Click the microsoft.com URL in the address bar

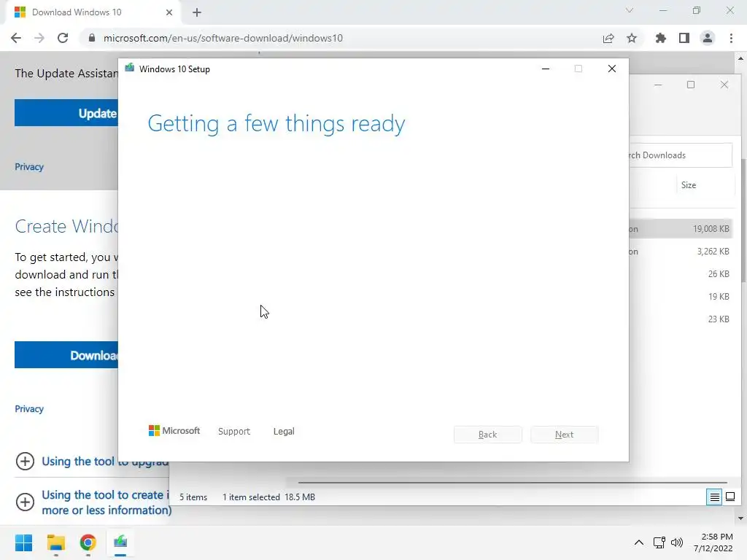(223, 38)
